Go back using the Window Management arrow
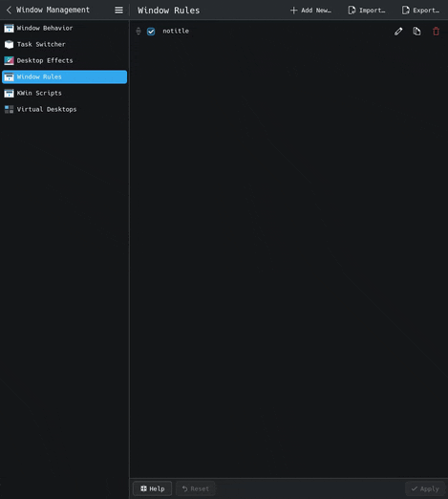This screenshot has height=499, width=448. coord(9,10)
